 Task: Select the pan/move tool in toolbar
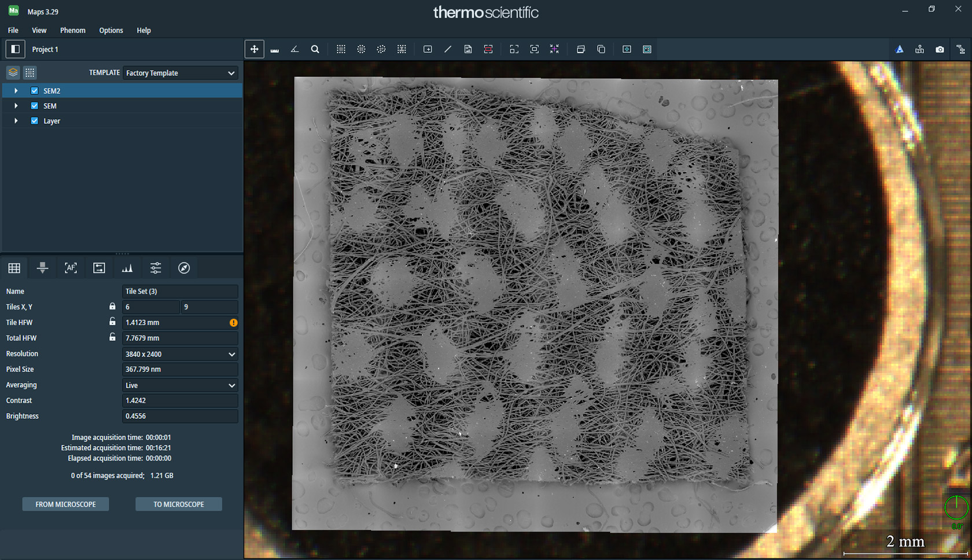tap(255, 49)
